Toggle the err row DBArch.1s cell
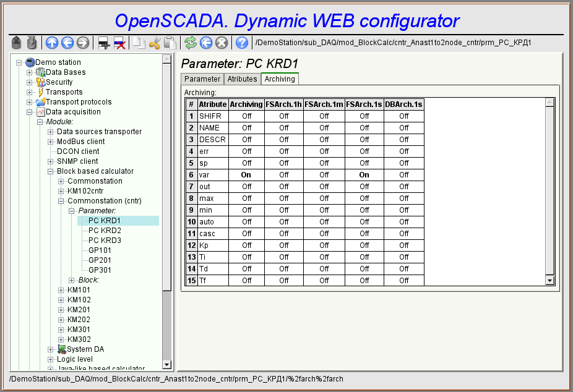Image resolution: width=573 pixels, height=392 pixels. point(404,151)
